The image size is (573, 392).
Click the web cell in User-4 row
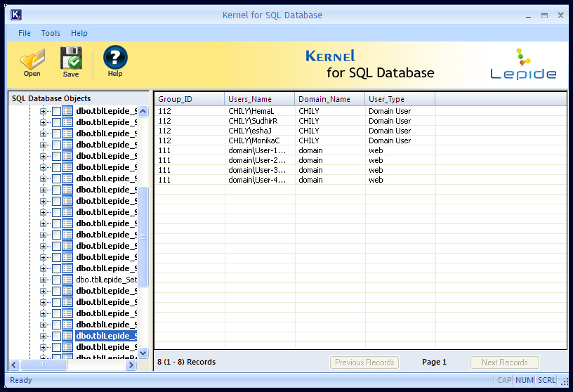[400, 181]
